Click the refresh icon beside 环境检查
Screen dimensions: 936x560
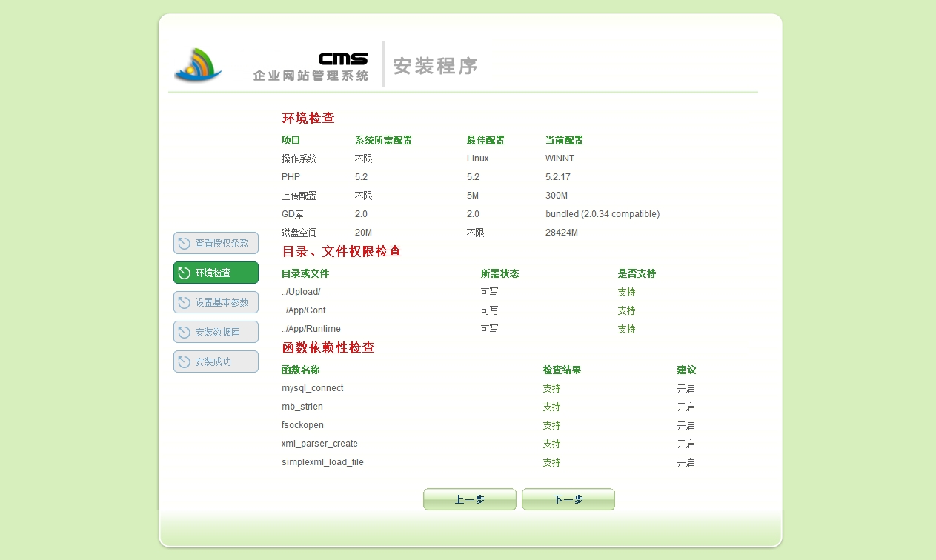185,273
